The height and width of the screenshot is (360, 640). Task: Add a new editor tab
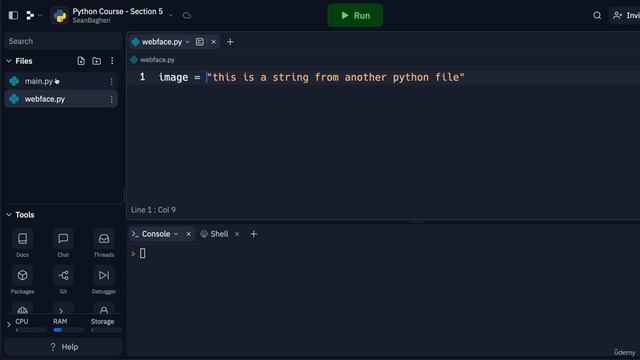point(230,42)
